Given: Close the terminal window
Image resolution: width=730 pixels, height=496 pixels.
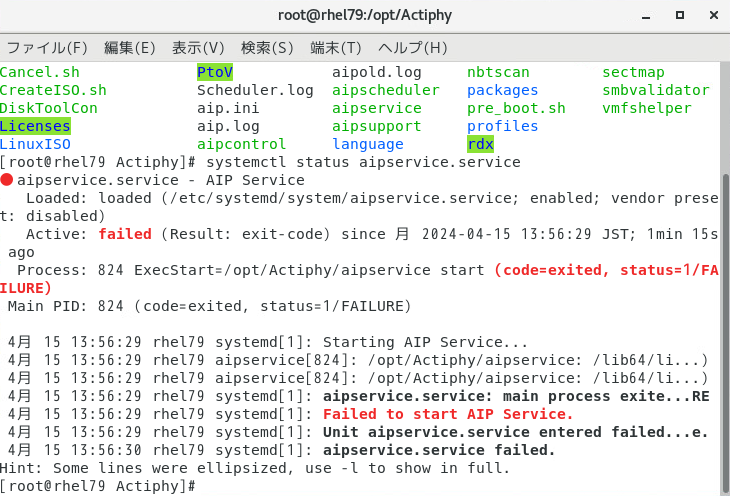Looking at the screenshot, I should click(x=714, y=15).
